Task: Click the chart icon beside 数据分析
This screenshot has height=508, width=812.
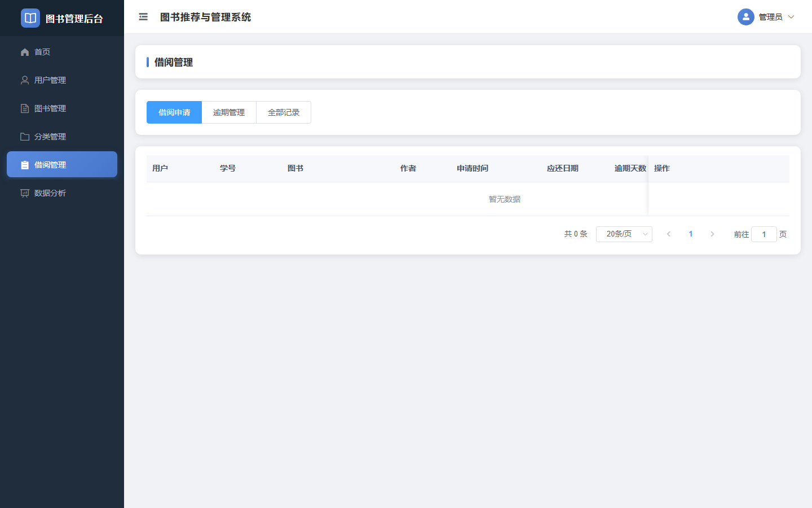Action: pyautogui.click(x=25, y=193)
